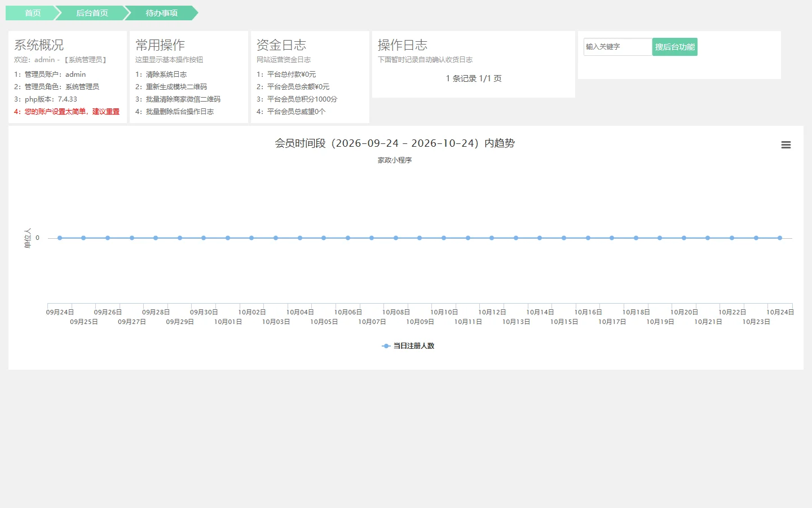
Task: Click 重新生成模块二维码 link
Action: (176, 87)
